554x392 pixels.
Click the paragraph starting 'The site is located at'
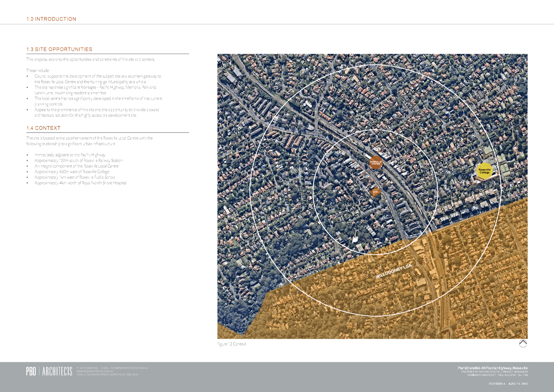point(89,141)
